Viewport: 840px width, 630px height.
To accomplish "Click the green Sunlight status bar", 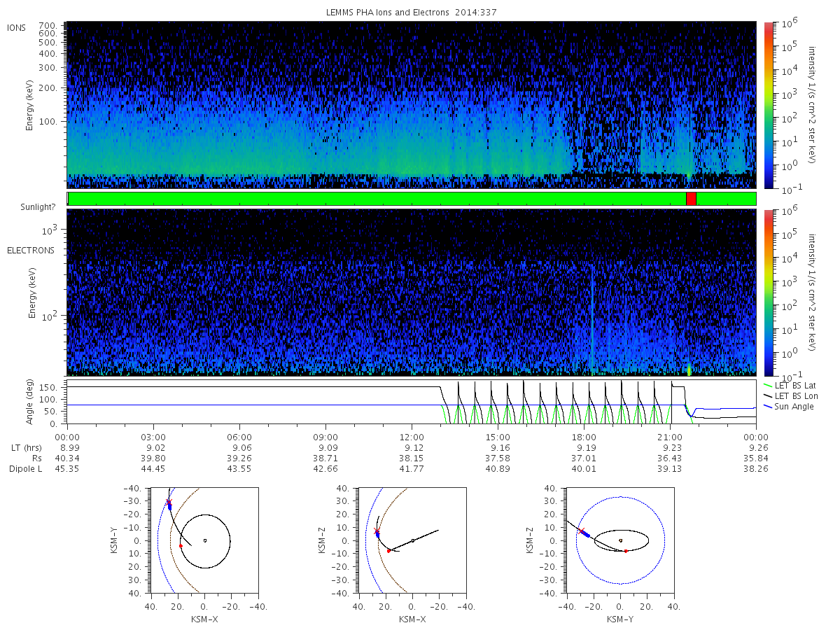I will (412, 199).
